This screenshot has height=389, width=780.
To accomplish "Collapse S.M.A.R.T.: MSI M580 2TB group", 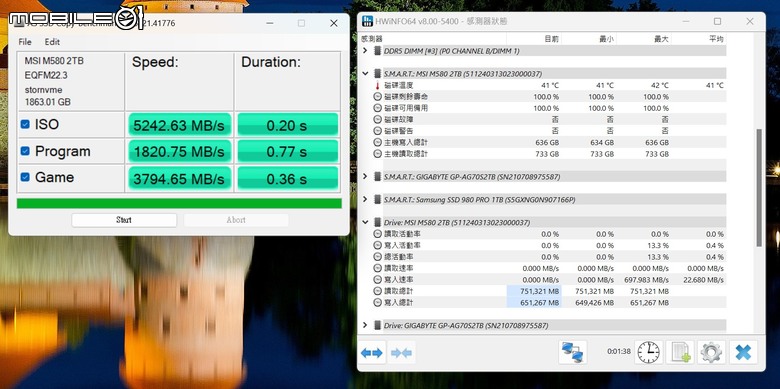I will (365, 74).
